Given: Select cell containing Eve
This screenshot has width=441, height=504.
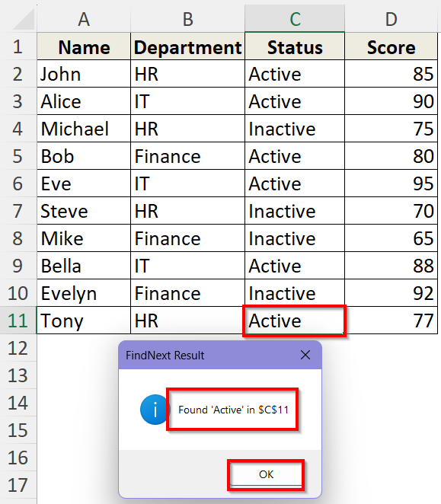Looking at the screenshot, I should coord(84,183).
